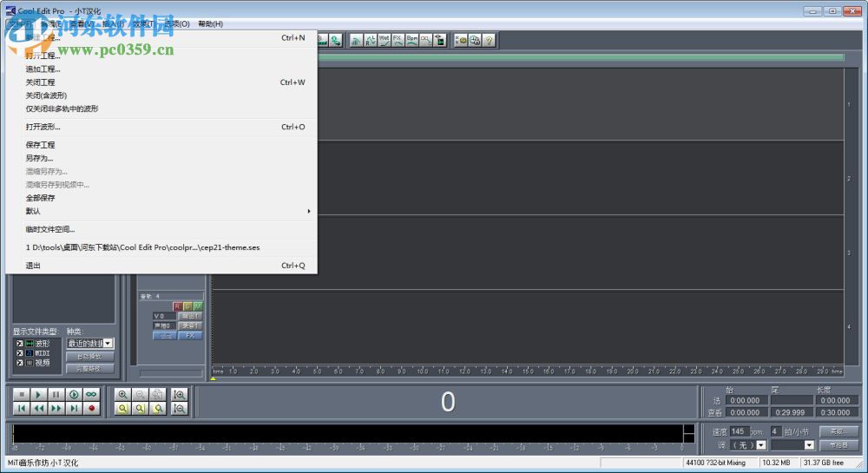The height and width of the screenshot is (473, 868).
Task: Select 关闭工程 menu entry
Action: [162, 82]
